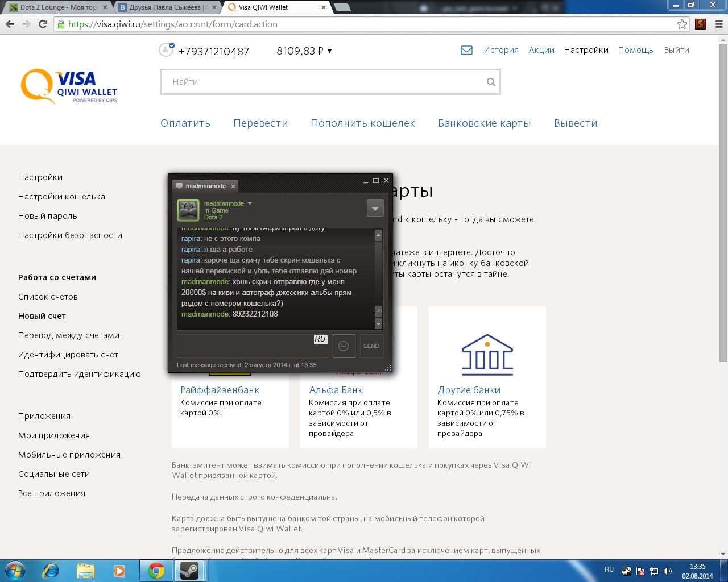
Task: Click the Steam icon in the system tray
Action: pos(626,571)
